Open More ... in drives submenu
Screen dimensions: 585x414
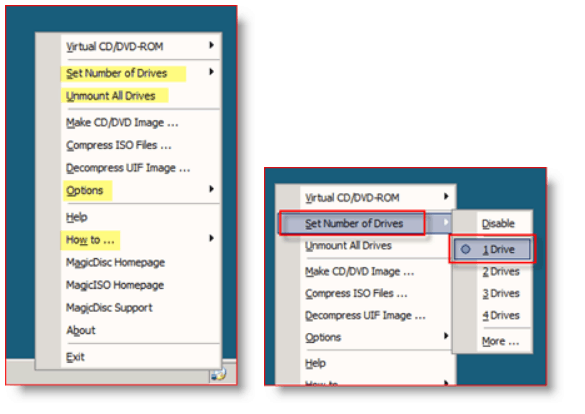point(500,341)
